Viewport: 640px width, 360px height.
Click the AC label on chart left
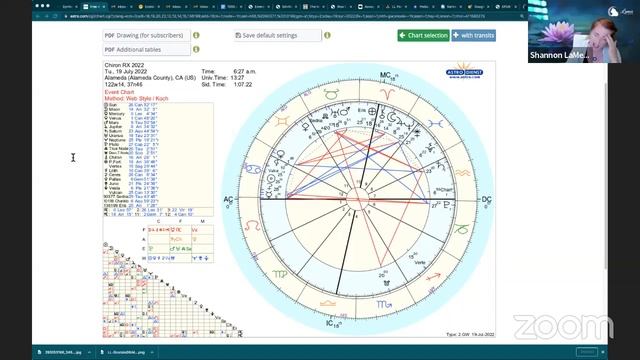[x=229, y=200]
